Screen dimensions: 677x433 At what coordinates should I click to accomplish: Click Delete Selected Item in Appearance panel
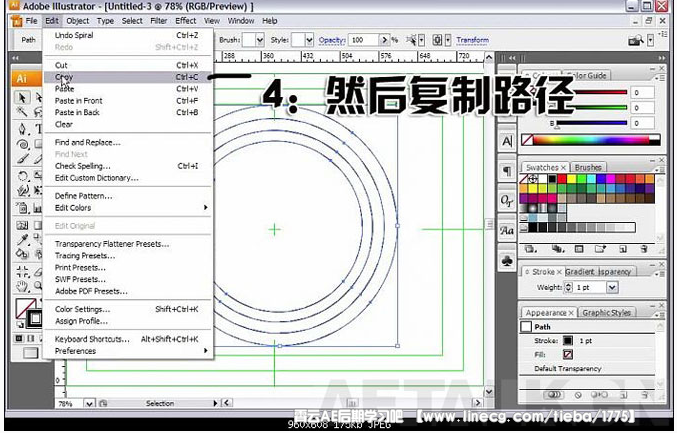click(645, 395)
